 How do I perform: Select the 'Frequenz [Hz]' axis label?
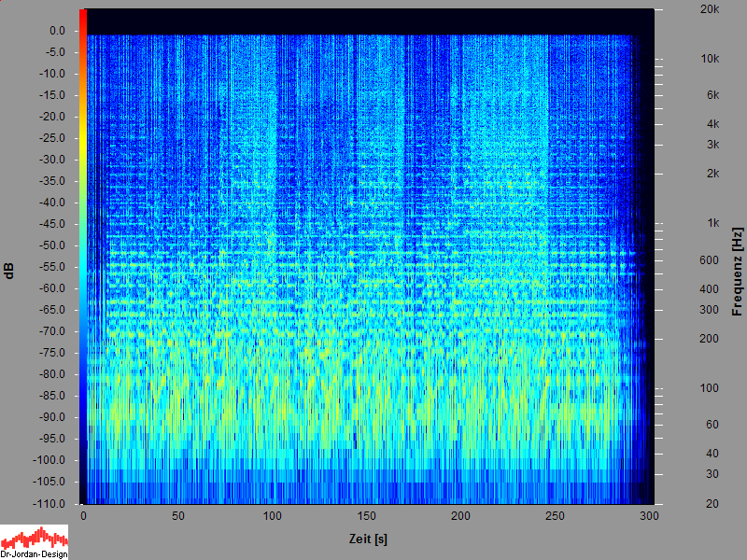click(737, 271)
